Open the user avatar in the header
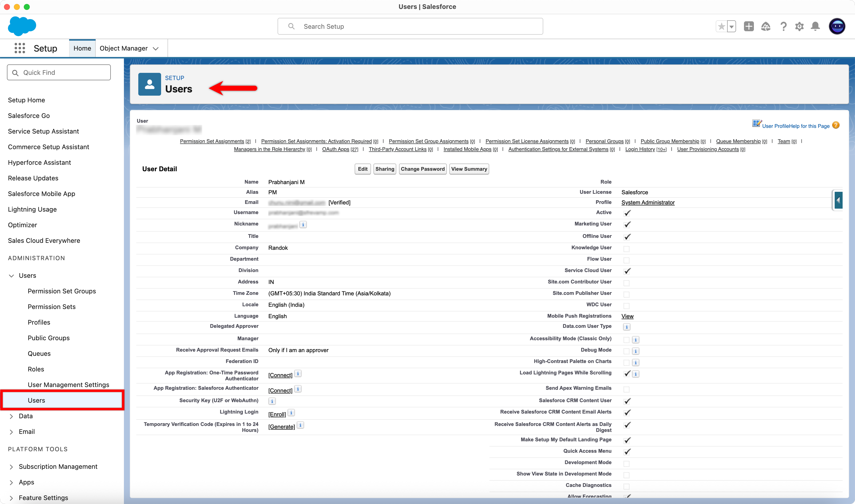The width and height of the screenshot is (855, 504). pyautogui.click(x=837, y=26)
